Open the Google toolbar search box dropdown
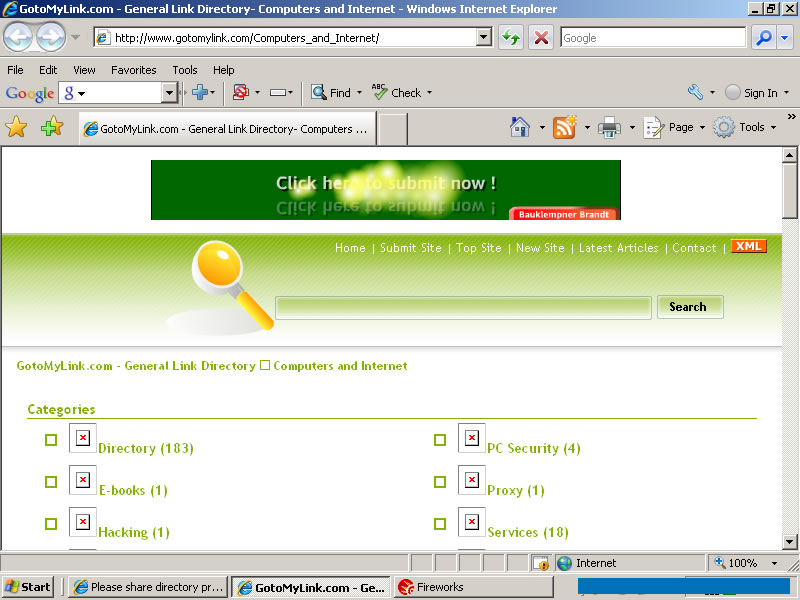Viewport: 800px width, 600px height. (169, 93)
